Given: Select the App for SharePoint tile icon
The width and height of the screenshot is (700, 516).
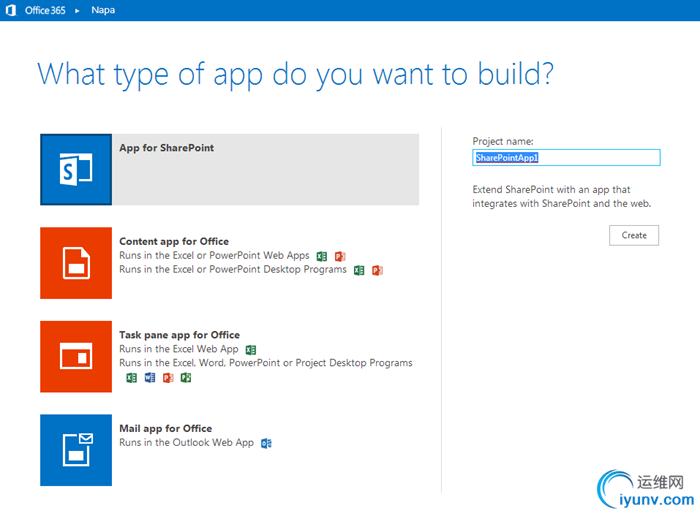Looking at the screenshot, I should tap(76, 170).
